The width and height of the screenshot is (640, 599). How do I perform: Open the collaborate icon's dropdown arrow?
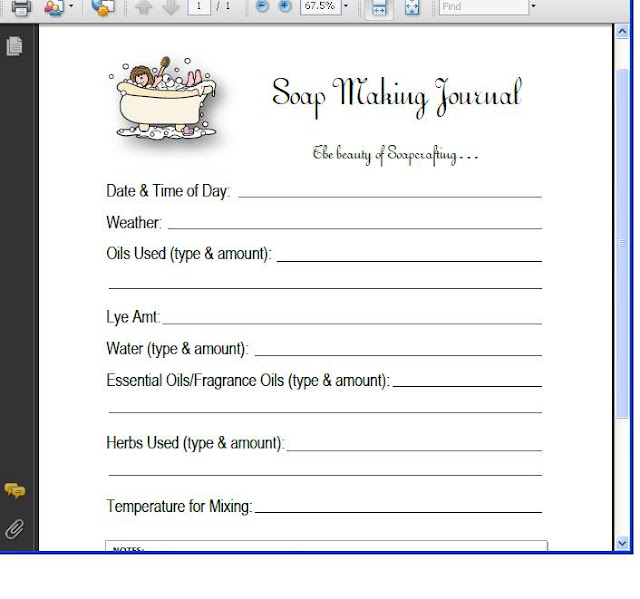click(71, 6)
